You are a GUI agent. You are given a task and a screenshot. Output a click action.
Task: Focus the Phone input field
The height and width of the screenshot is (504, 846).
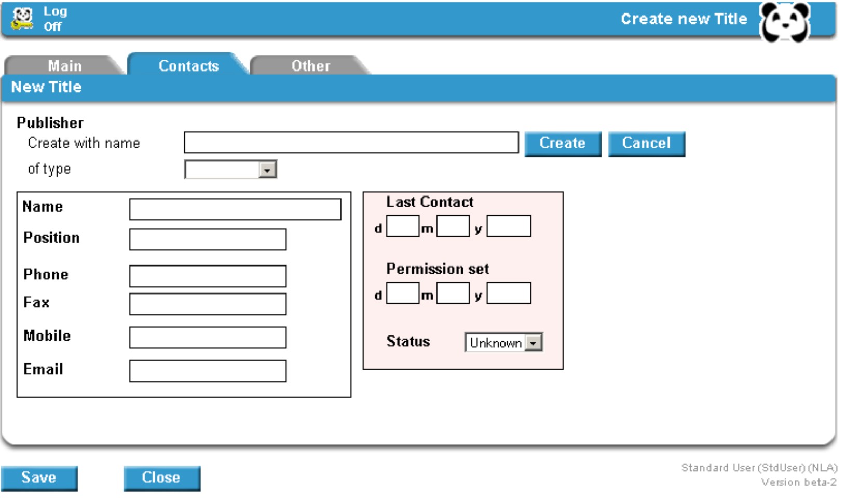[208, 276]
